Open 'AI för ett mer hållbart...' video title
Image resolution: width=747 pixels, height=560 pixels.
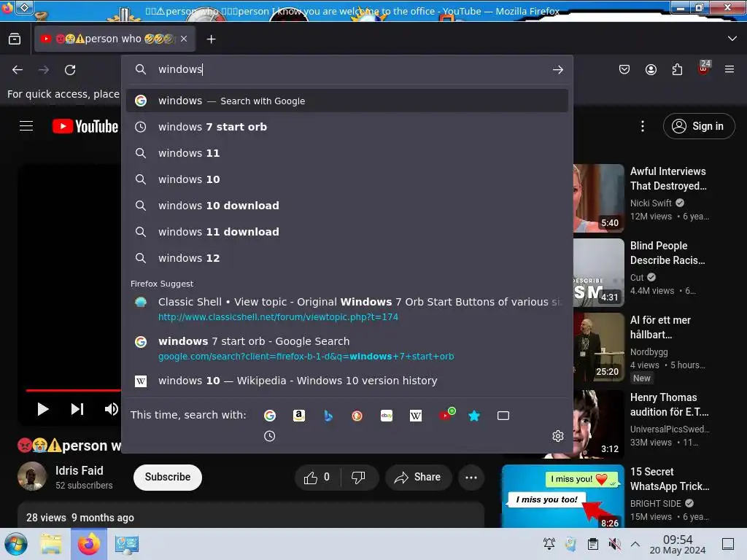[660, 327]
